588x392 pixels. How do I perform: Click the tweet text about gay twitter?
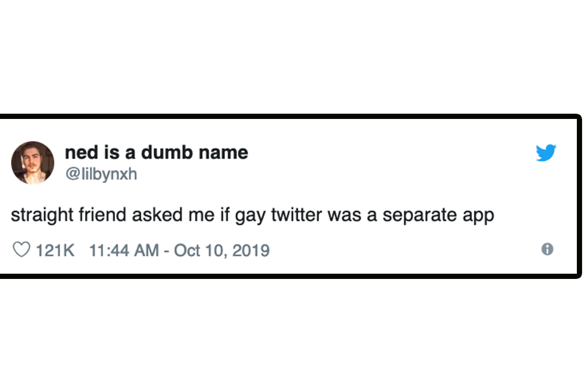pos(255,214)
